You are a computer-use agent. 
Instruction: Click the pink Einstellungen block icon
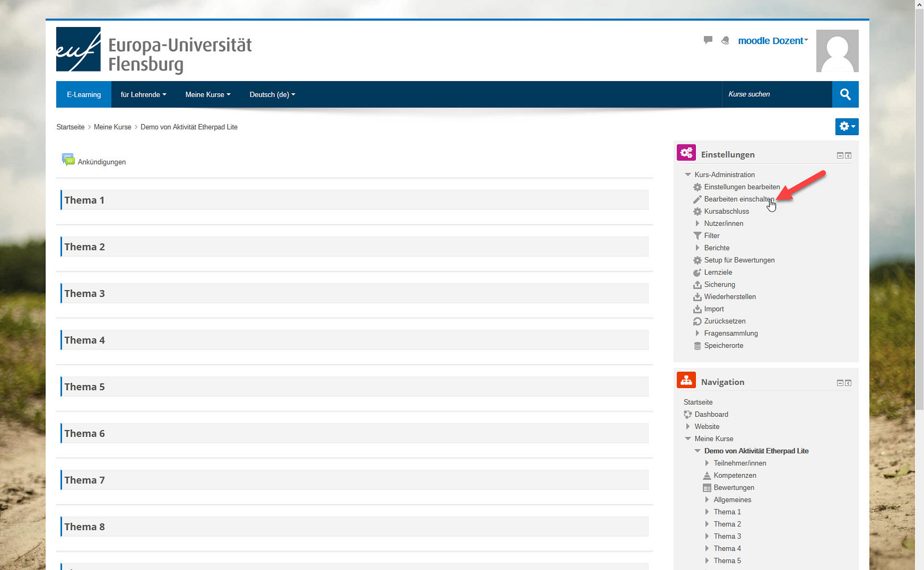pos(686,153)
